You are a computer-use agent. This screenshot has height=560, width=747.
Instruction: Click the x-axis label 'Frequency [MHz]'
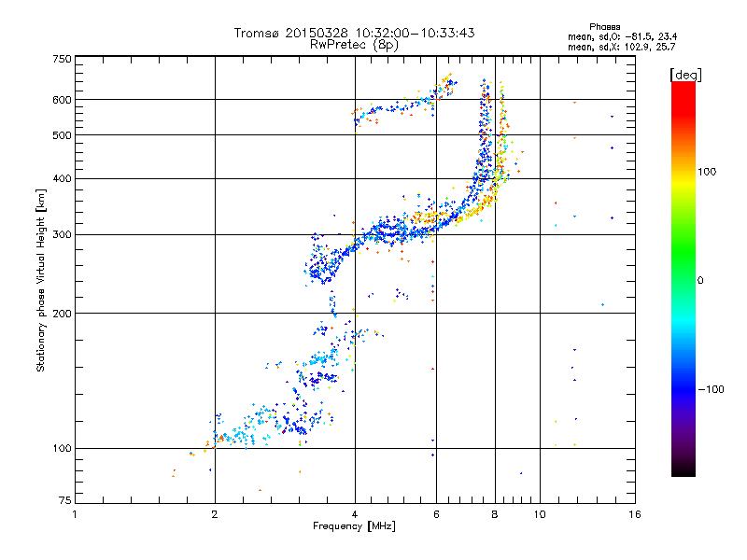click(354, 526)
